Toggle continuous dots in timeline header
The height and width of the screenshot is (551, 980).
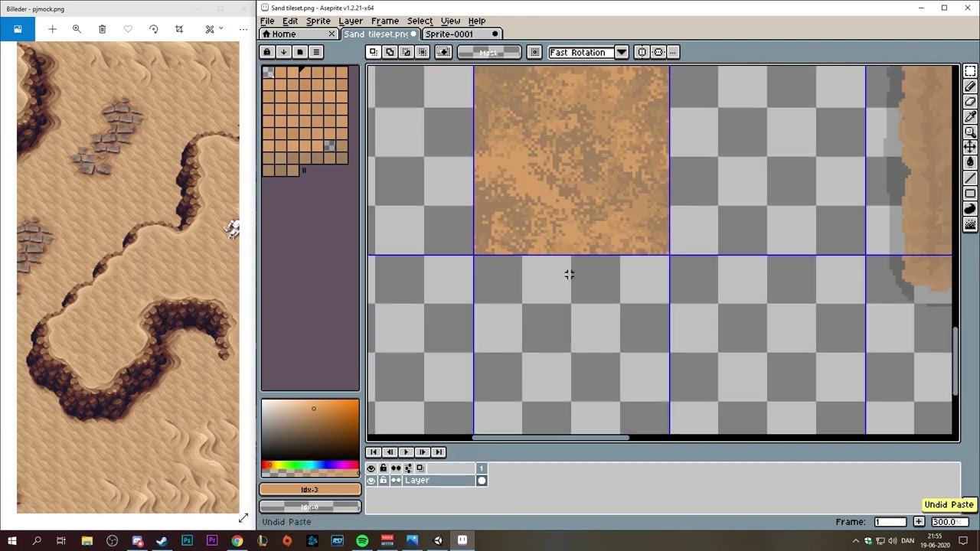[396, 468]
